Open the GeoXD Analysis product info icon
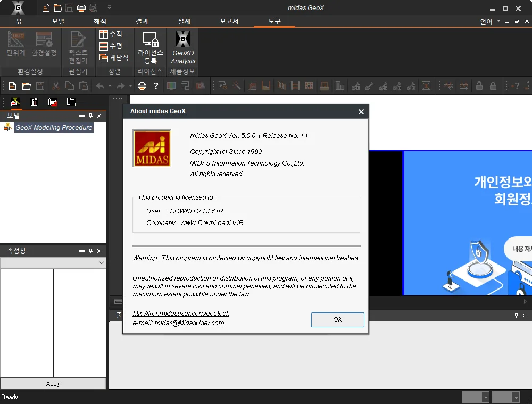 [x=183, y=47]
